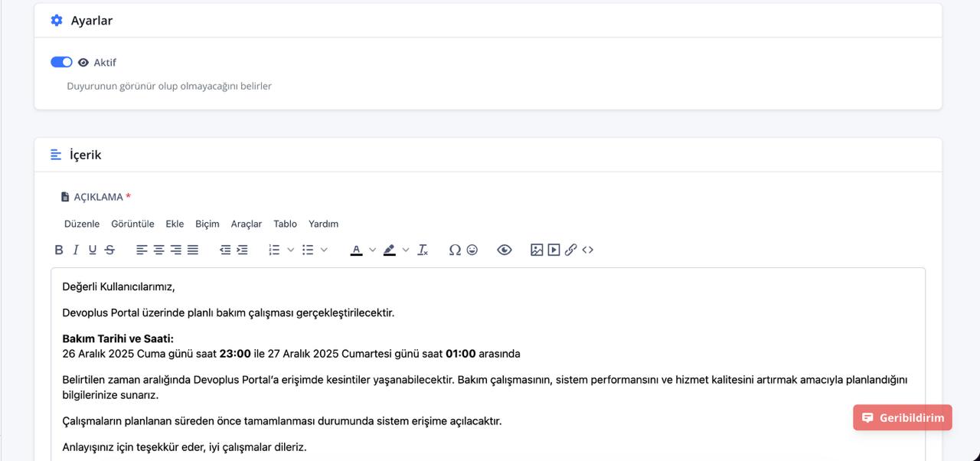Screen dimensions: 980x461
Task: Toggle the Aktif switch off
Action: coord(61,62)
